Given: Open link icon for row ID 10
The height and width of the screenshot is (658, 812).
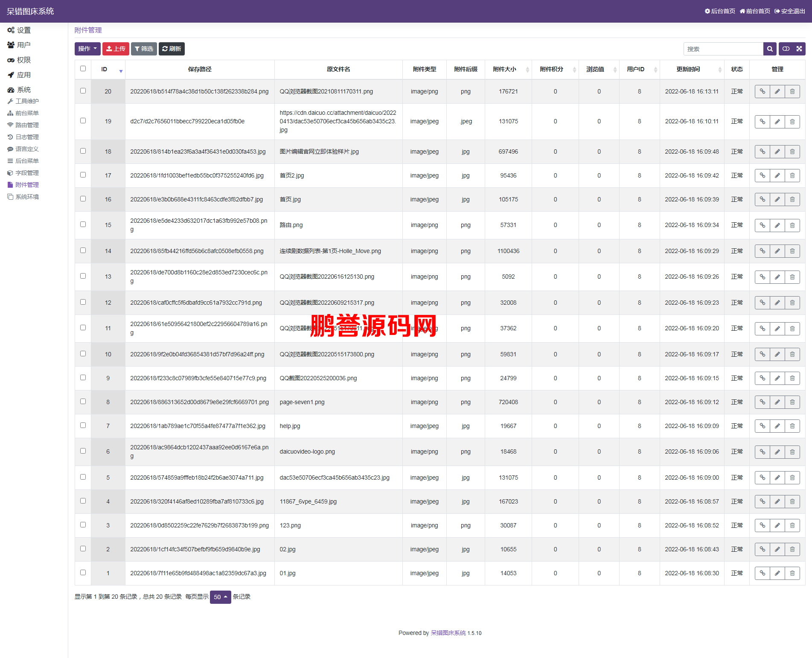Looking at the screenshot, I should [x=763, y=355].
